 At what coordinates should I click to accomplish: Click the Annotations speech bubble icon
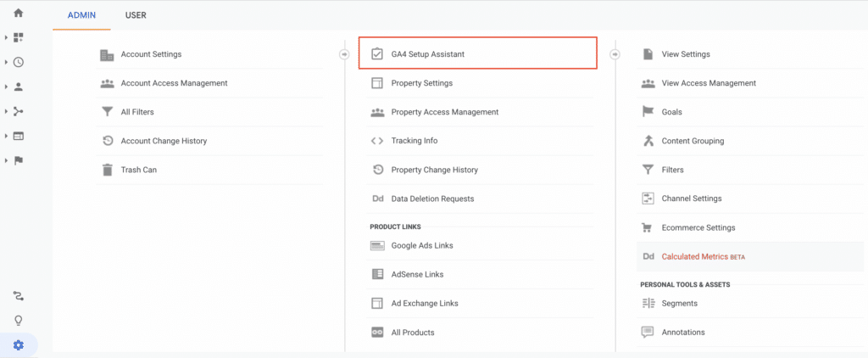647,333
